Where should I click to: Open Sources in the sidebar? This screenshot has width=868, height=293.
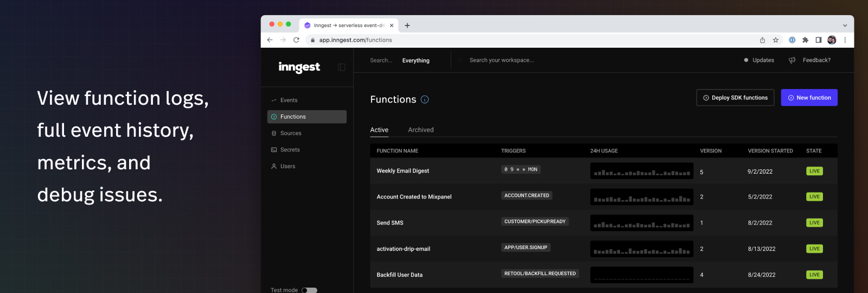tap(291, 133)
